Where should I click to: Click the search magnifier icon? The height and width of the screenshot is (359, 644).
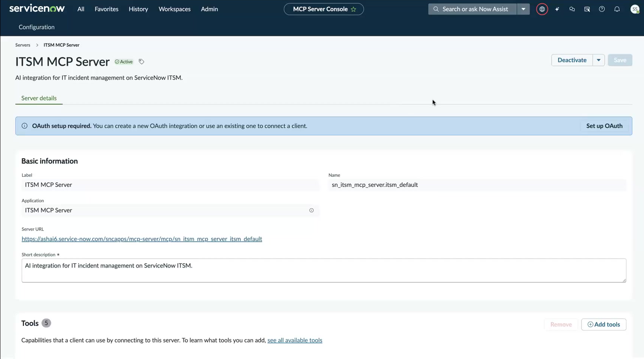pyautogui.click(x=436, y=9)
